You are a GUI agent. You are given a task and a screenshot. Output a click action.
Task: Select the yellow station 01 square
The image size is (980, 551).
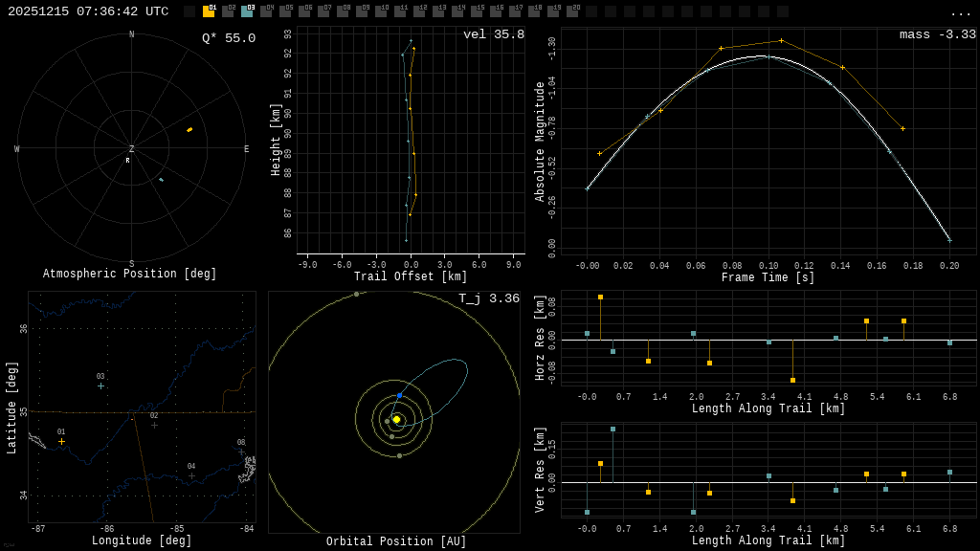click(x=209, y=11)
